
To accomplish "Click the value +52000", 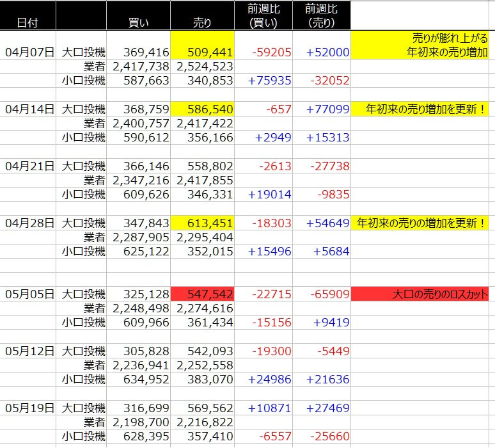I will click(327, 52).
